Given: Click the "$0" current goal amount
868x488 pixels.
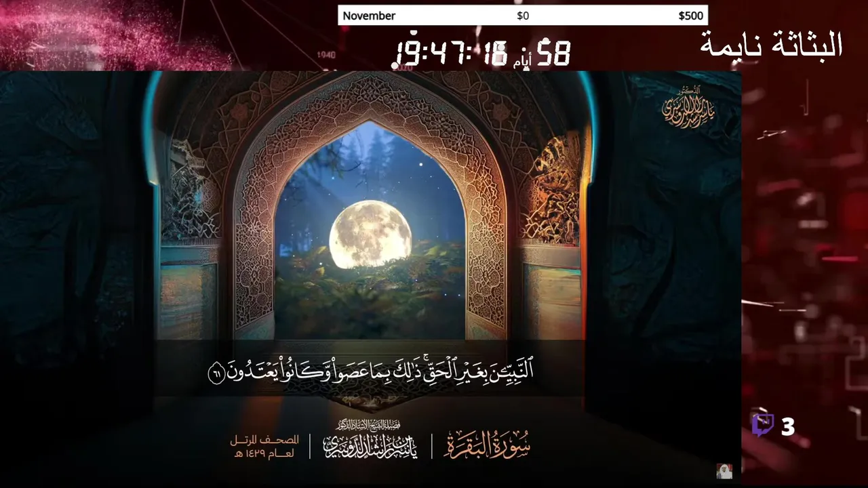Looking at the screenshot, I should coord(523,16).
